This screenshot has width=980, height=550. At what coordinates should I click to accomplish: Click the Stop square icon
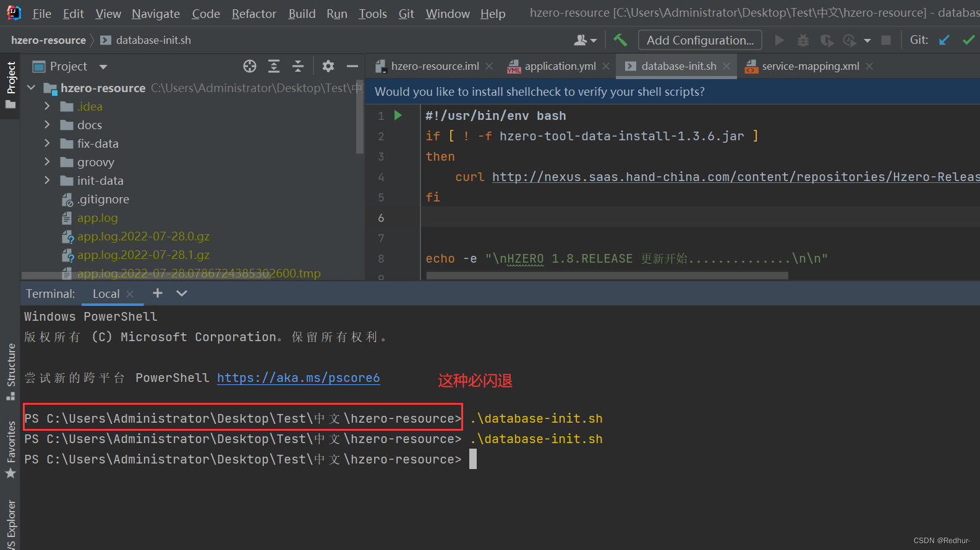886,40
